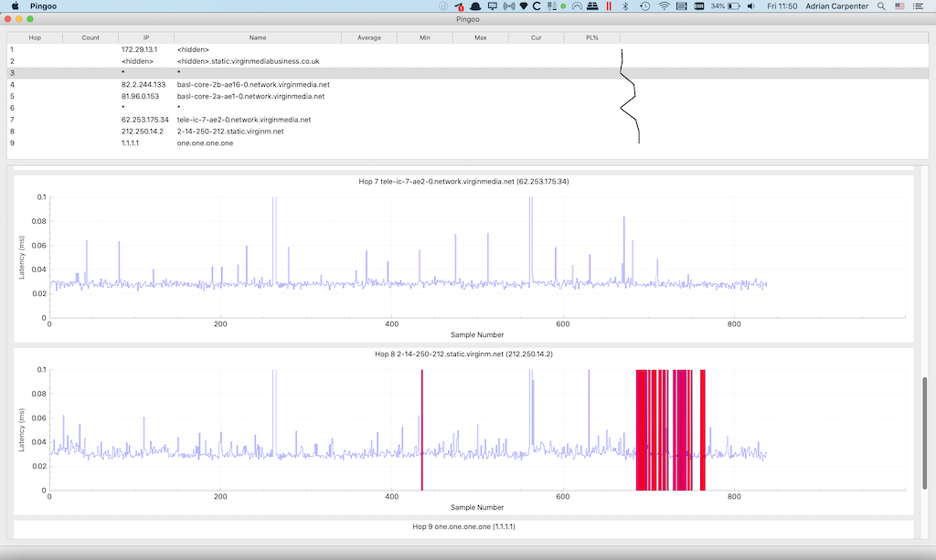Select the 81.96.0.153 IP cell

click(x=140, y=96)
